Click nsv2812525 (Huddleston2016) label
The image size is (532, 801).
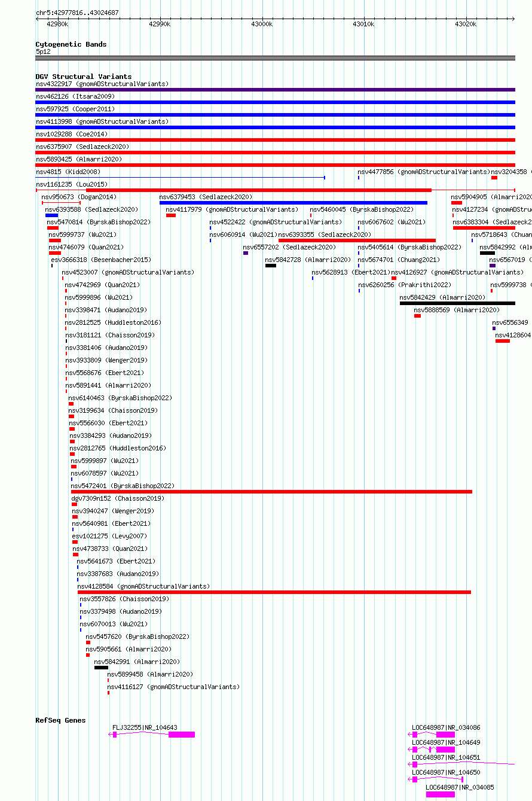(x=113, y=322)
